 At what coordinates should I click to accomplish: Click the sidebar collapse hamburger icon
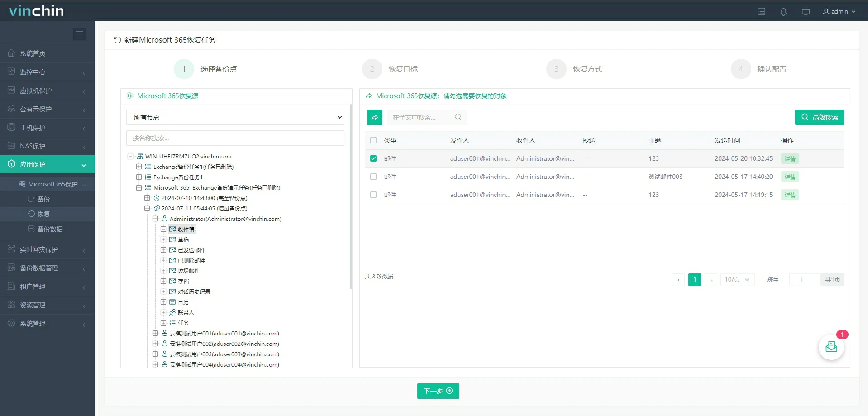click(80, 34)
